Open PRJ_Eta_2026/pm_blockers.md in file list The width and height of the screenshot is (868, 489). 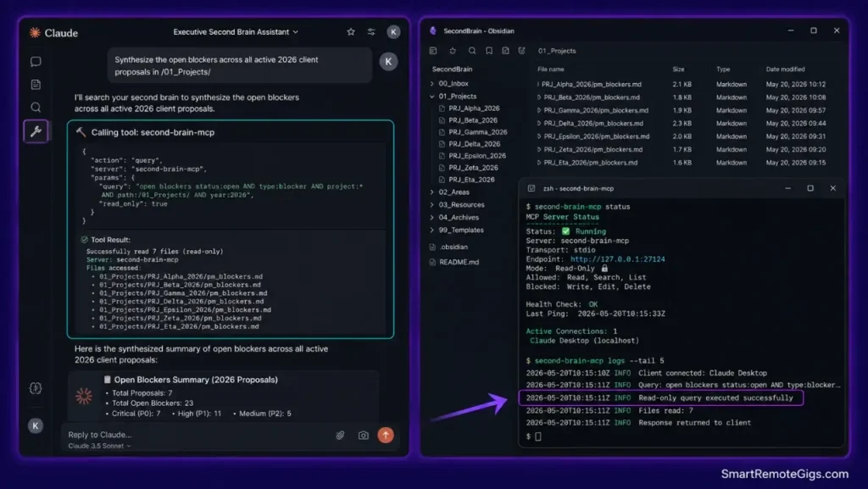click(590, 164)
